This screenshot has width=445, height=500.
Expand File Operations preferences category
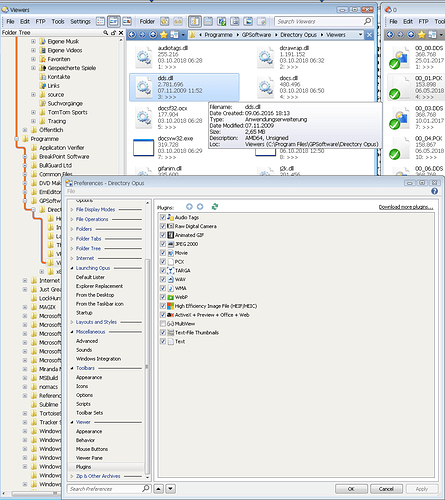click(72, 219)
